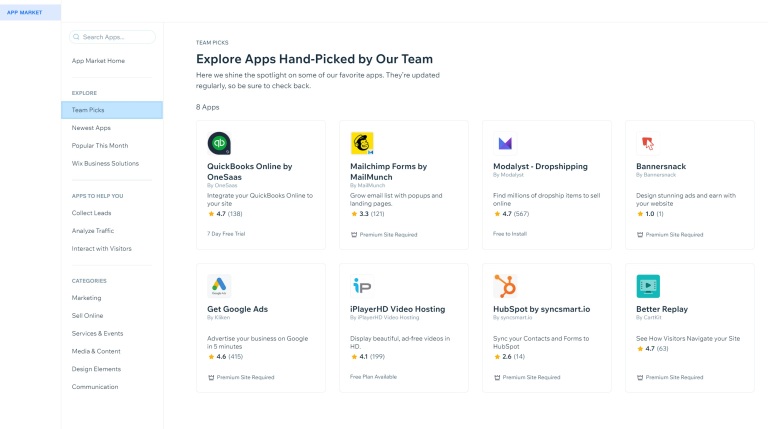This screenshot has height=429, width=768.
Task: Open QuickBooks Online by OneSaas title
Action: [250, 171]
